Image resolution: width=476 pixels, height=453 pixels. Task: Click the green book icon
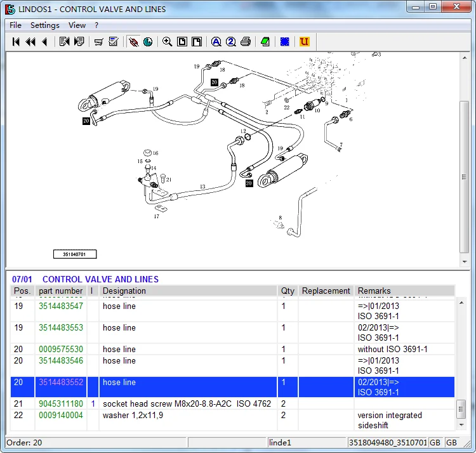pyautogui.click(x=265, y=42)
